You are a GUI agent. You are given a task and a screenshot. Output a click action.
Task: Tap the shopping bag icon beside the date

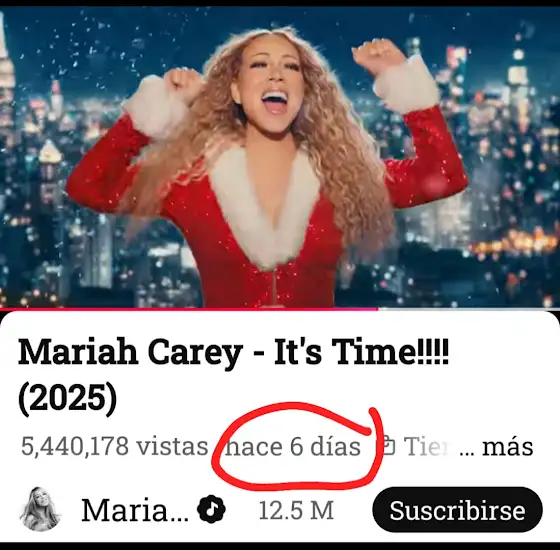click(x=389, y=446)
